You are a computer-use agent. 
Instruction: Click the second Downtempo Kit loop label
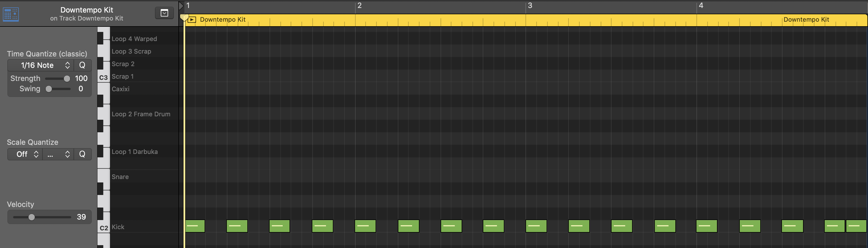point(806,20)
